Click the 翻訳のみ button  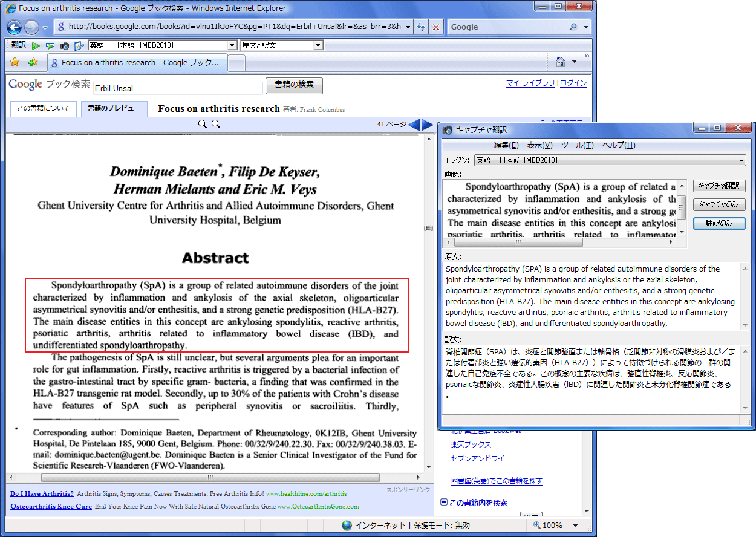coord(719,223)
